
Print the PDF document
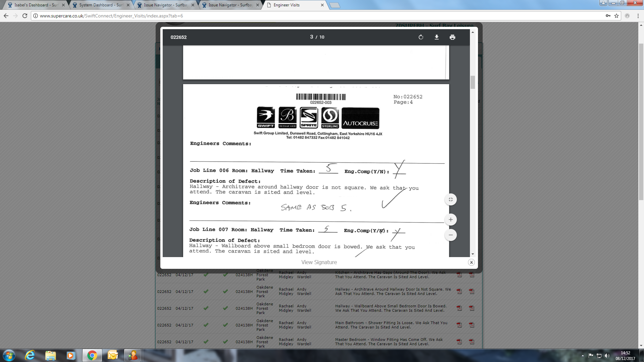click(x=452, y=37)
